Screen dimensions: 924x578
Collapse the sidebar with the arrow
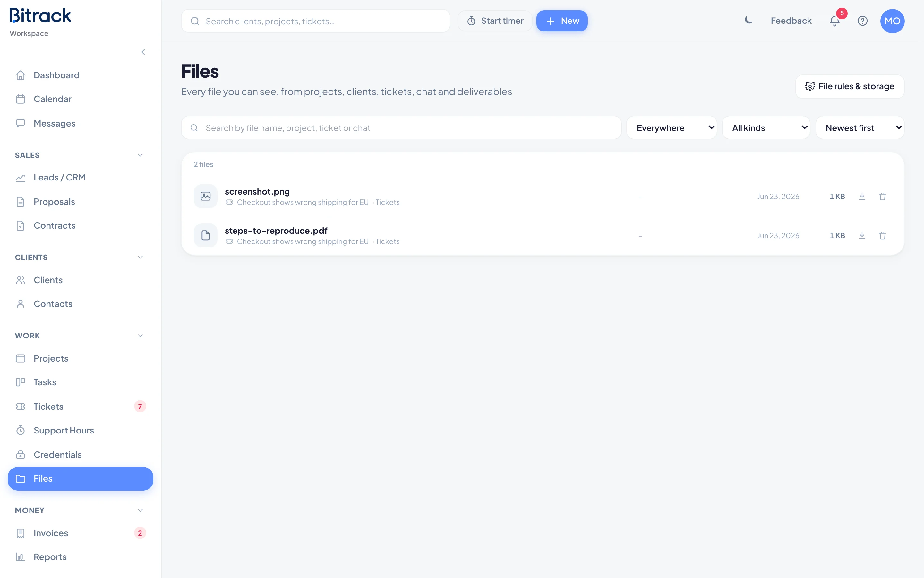(x=143, y=52)
